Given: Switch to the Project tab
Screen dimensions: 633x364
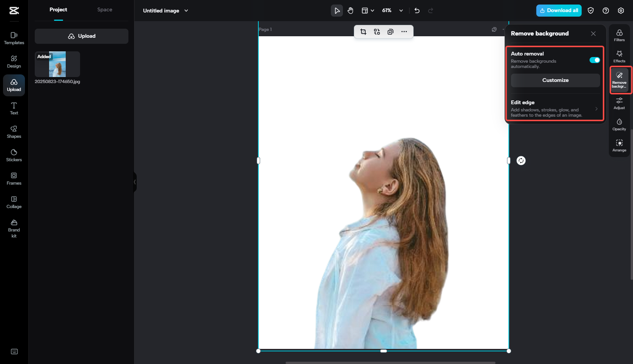Looking at the screenshot, I should (58, 9).
